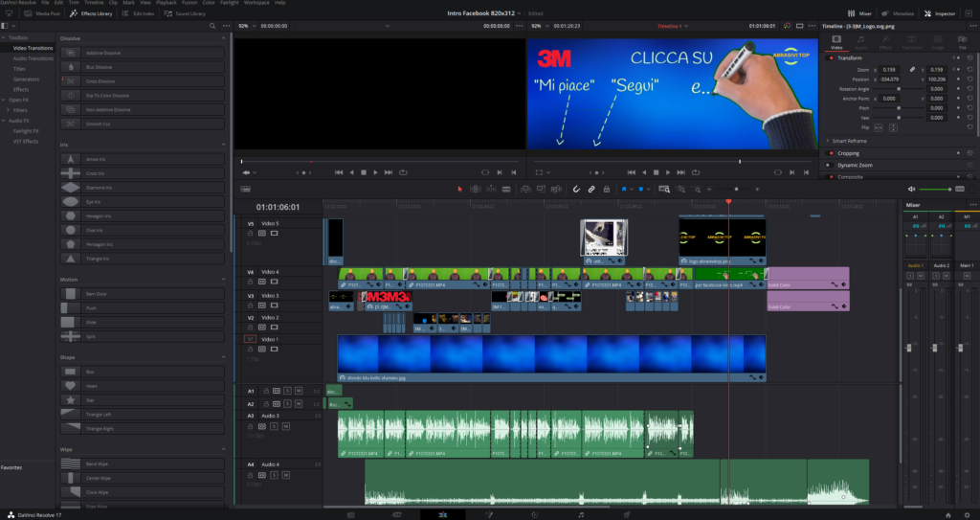Click the Audio 1 mixer fader

(909, 348)
